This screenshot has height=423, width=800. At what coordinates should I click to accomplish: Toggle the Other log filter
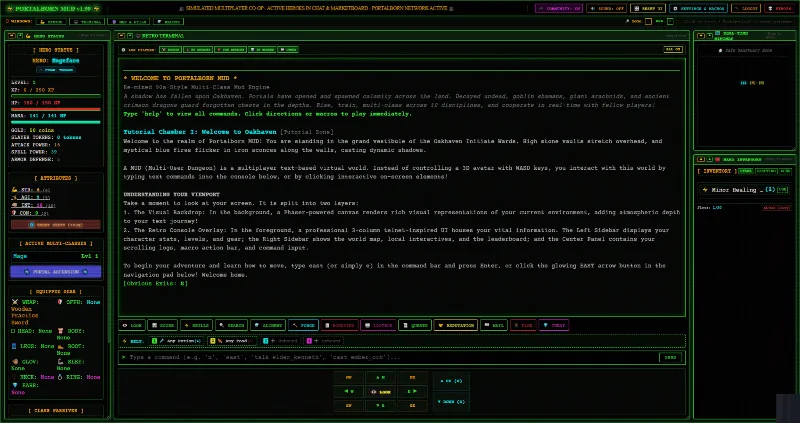click(x=288, y=49)
